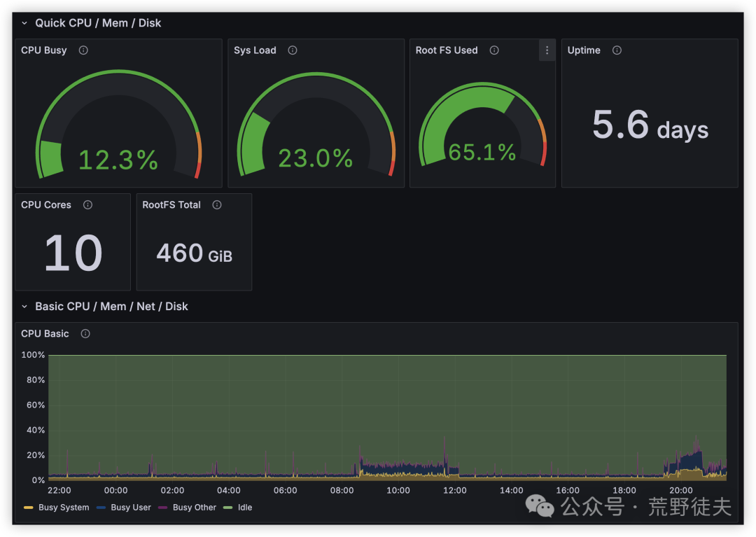The width and height of the screenshot is (756, 537).
Task: Toggle the Busy User legend series
Action: coord(124,507)
